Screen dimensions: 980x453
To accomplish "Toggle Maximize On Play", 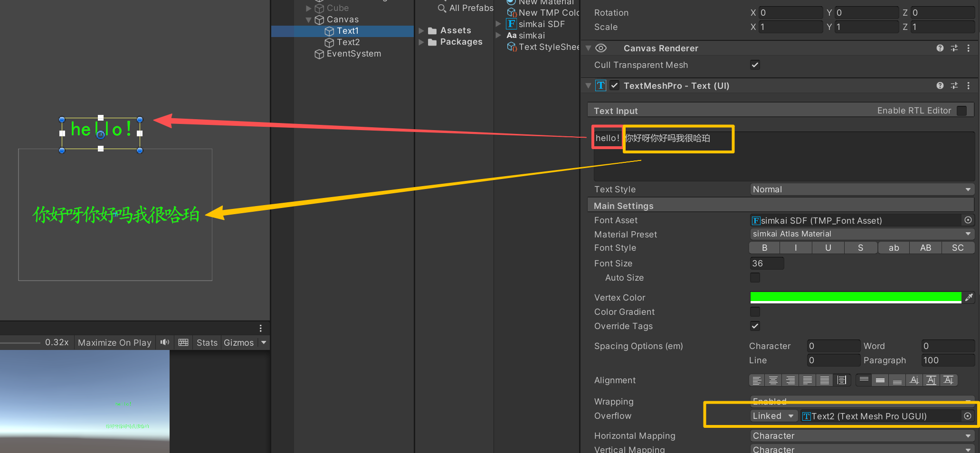I will tap(114, 342).
